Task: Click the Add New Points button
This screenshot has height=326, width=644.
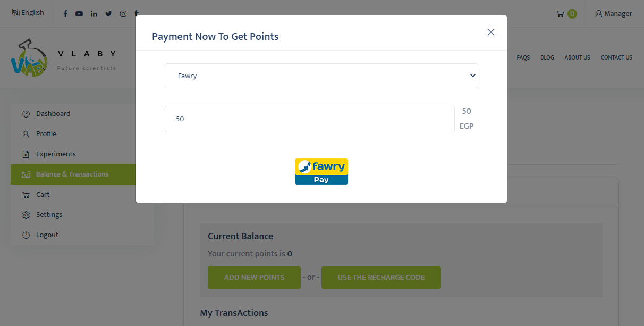Action: [x=254, y=278]
